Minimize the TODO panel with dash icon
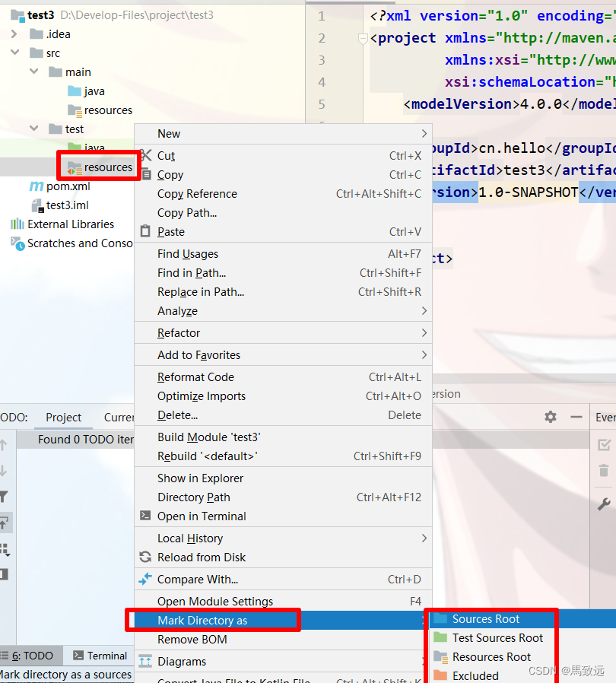616x683 pixels. pyautogui.click(x=576, y=417)
